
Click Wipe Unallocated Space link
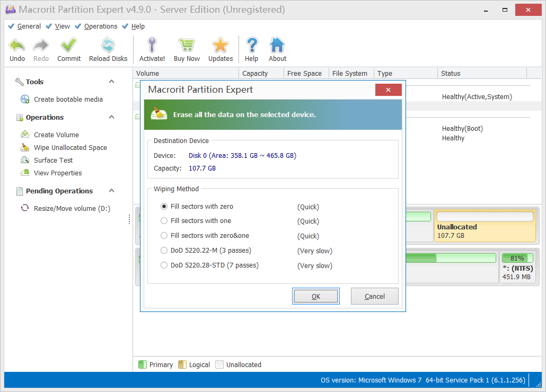pos(71,147)
